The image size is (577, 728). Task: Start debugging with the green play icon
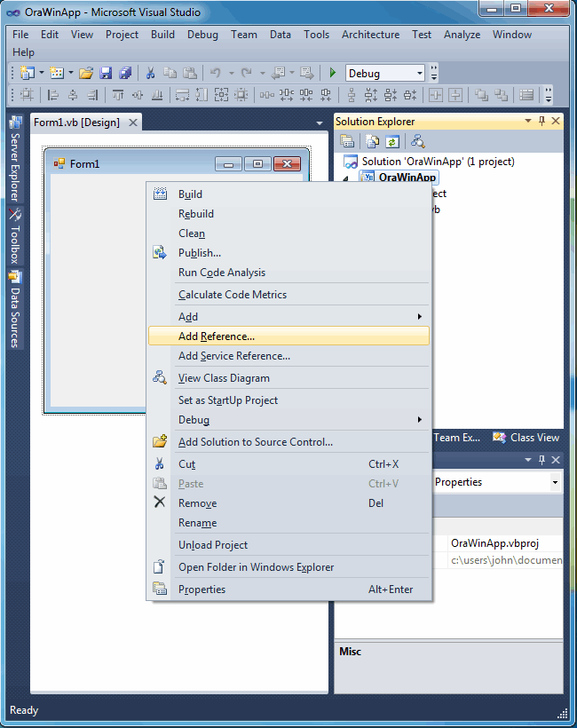[332, 73]
